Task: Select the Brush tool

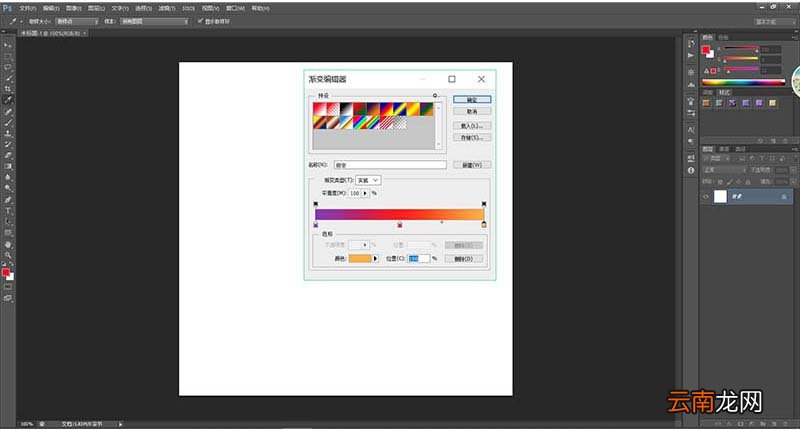Action: 8,122
